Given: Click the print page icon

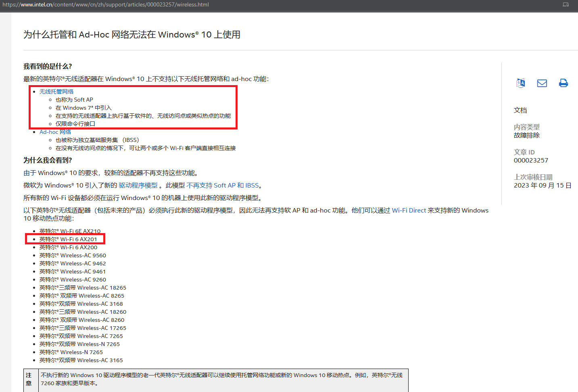Looking at the screenshot, I should pos(563,83).
